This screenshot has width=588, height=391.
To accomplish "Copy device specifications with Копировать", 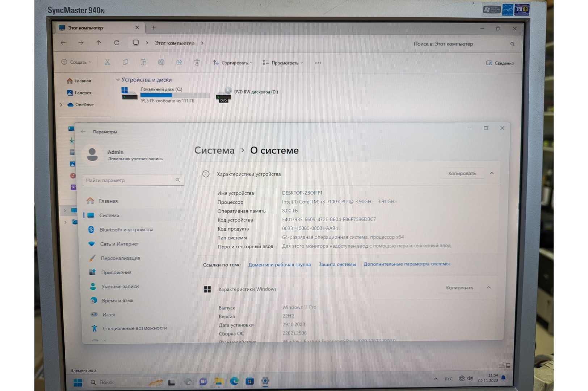I will [462, 173].
